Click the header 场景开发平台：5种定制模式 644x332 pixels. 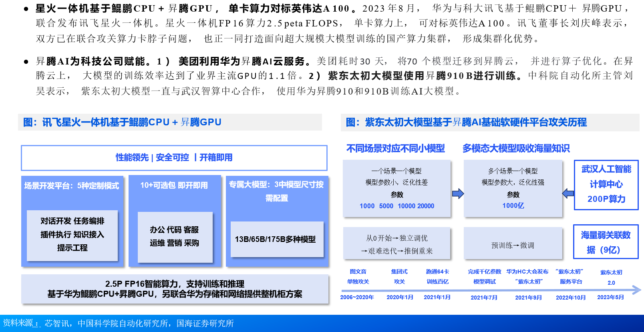(72, 185)
